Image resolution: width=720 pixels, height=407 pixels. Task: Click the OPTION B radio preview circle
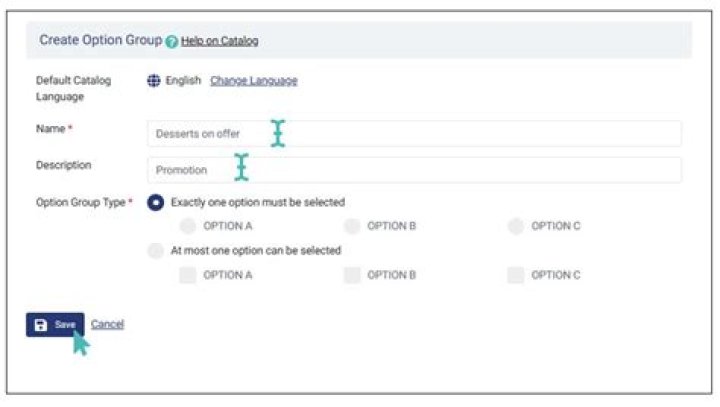coord(352,226)
